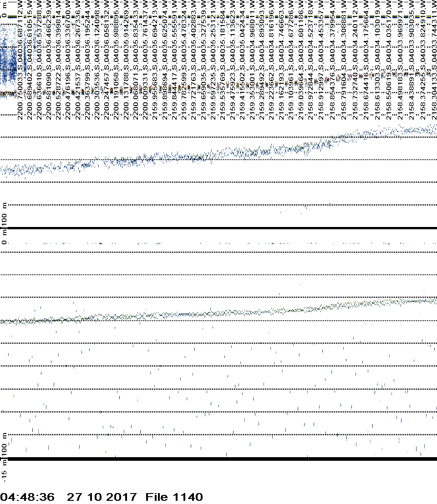Click position label starting 2159.955683,S
Screen dimensions: 437x504
[155, 60]
